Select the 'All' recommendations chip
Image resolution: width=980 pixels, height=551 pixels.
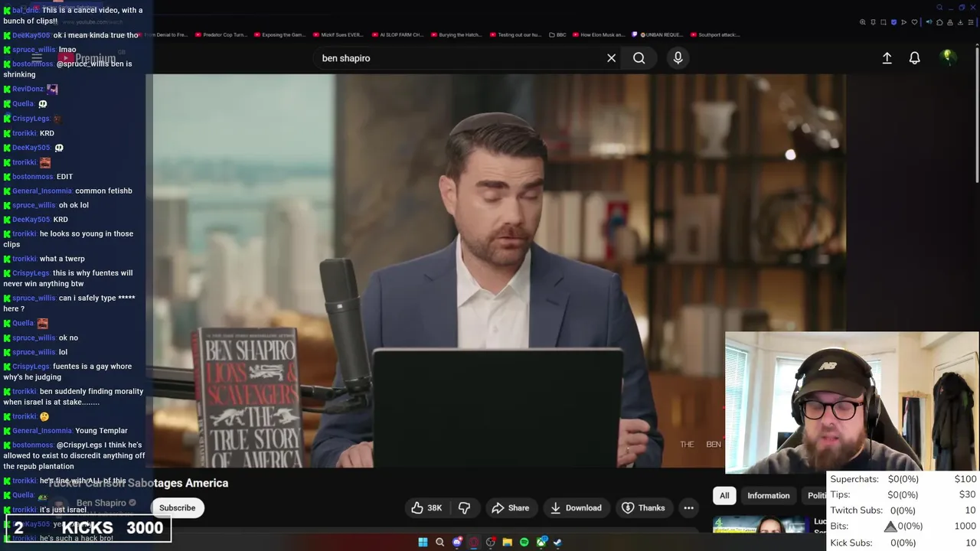724,495
